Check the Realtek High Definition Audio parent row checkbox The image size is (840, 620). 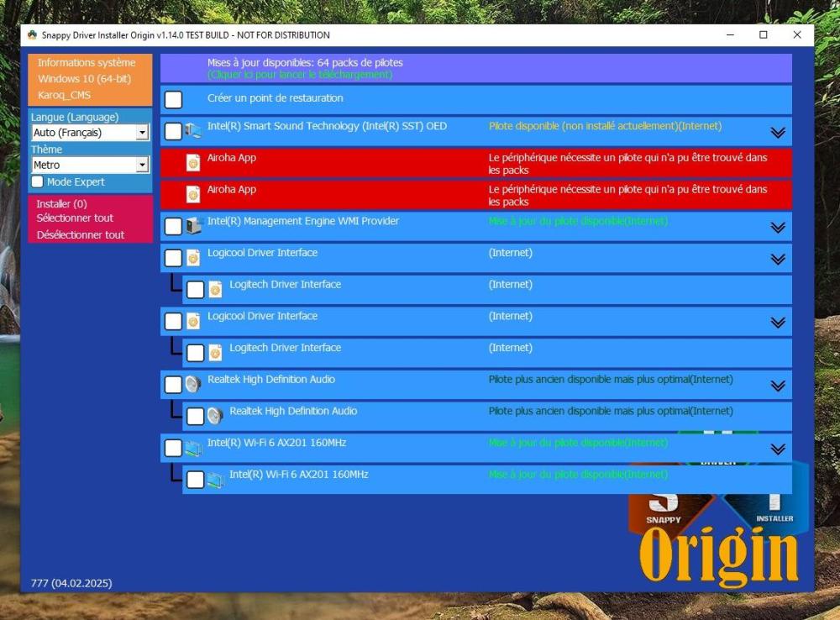[x=174, y=384]
